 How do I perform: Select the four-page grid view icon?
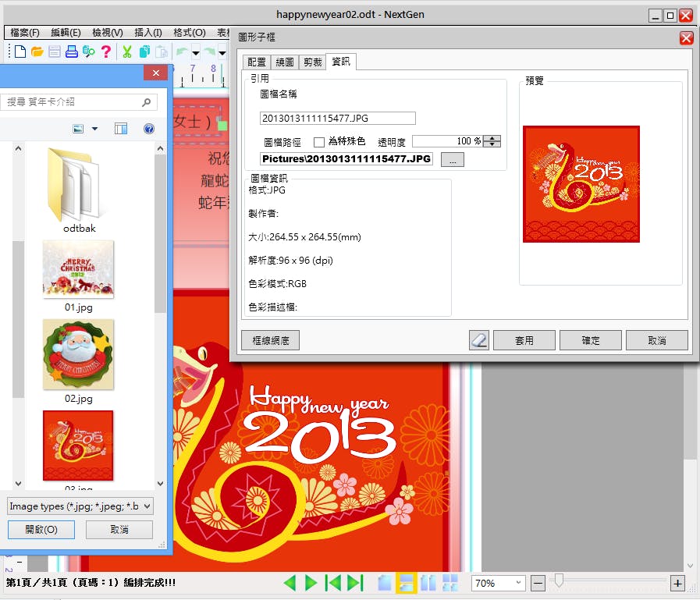pos(450,583)
